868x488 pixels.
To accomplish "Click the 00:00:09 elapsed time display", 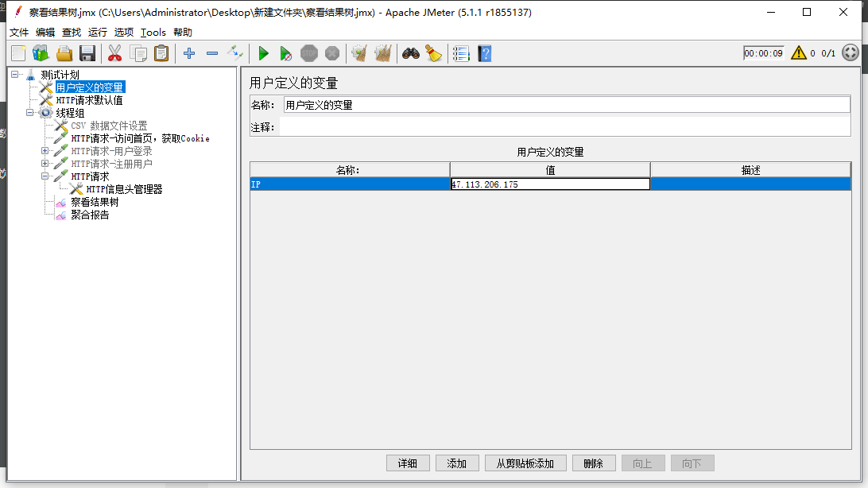I will 763,53.
